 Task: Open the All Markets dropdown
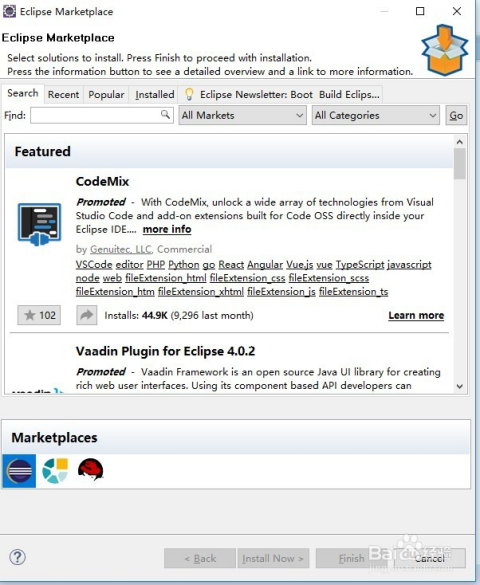pyautogui.click(x=242, y=115)
